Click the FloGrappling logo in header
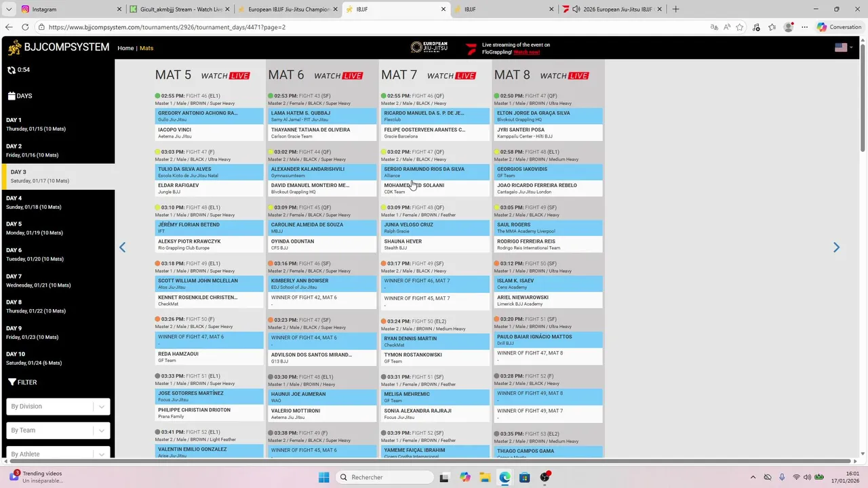 [471, 49]
